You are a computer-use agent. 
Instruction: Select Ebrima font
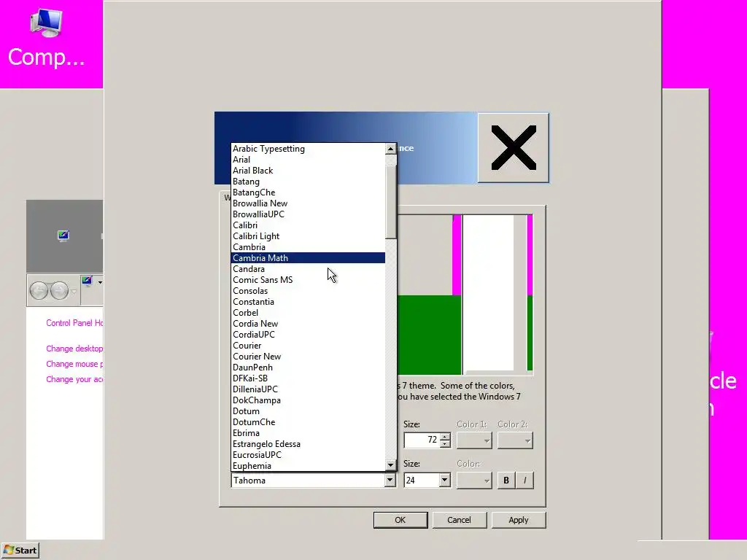click(309, 433)
